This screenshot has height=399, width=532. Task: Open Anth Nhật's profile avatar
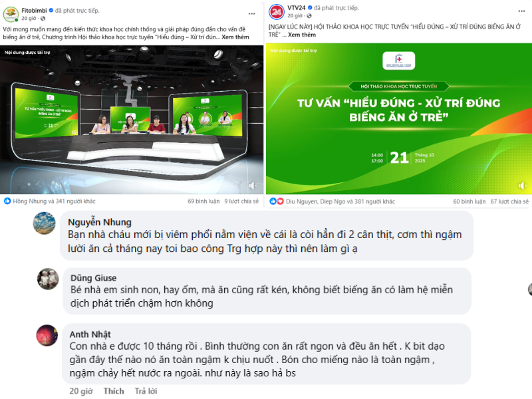tap(47, 335)
